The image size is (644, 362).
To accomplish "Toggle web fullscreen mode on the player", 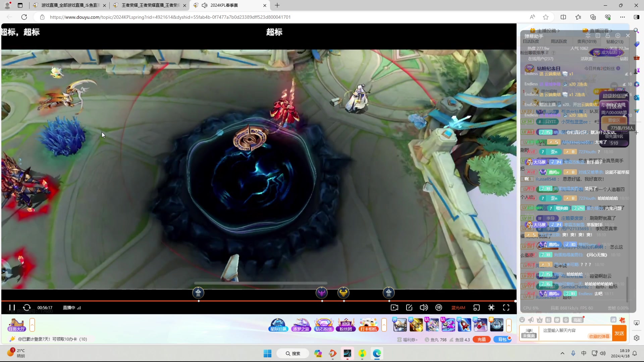I will point(491,307).
